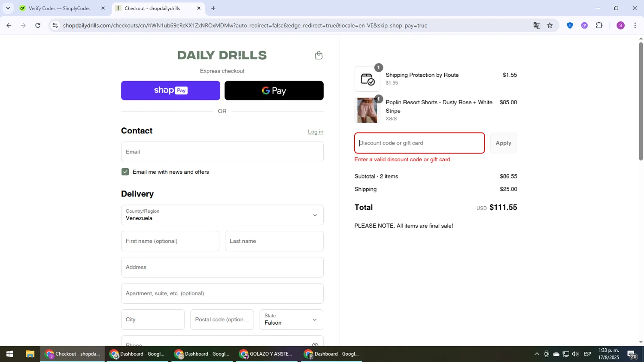Viewport: 644px width, 362px height.
Task: Switch to the Verify Codes — SimplyCodes tab
Action: [60, 8]
